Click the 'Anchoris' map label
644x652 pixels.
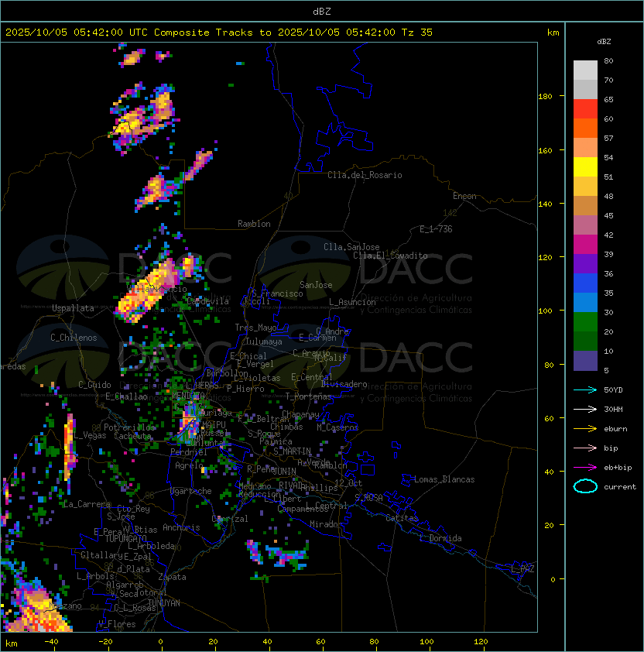click(181, 527)
